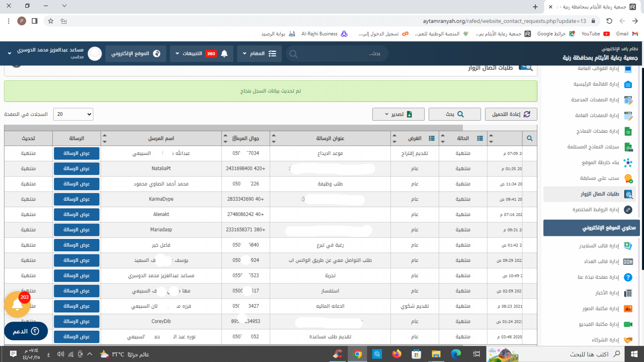
Task: Click the table search magnifier column icon
Action: tap(530, 138)
